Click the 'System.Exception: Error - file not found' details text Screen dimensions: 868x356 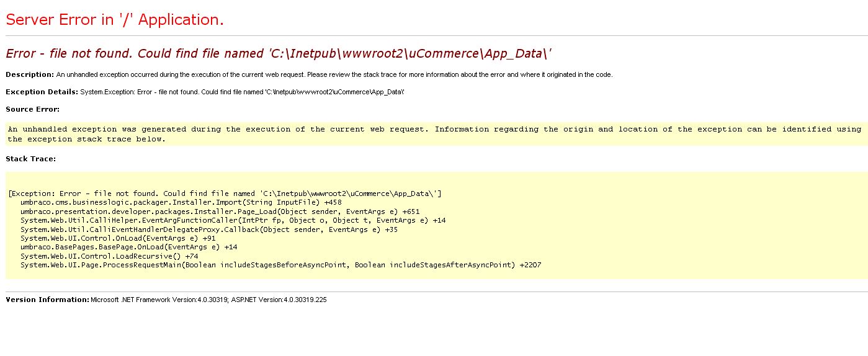coord(243,92)
